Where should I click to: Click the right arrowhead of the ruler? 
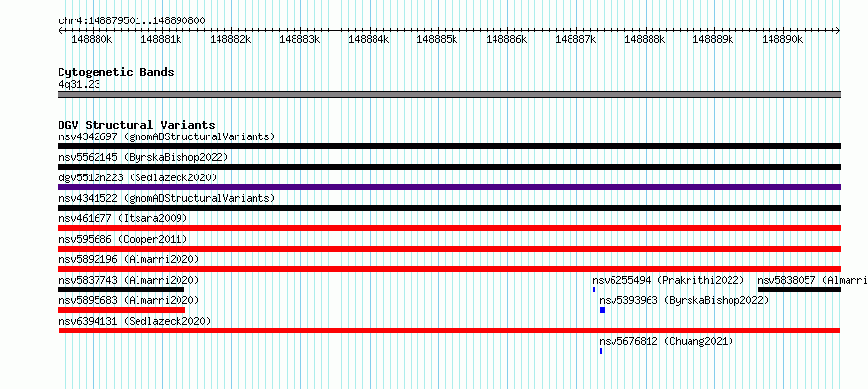pyautogui.click(x=838, y=30)
